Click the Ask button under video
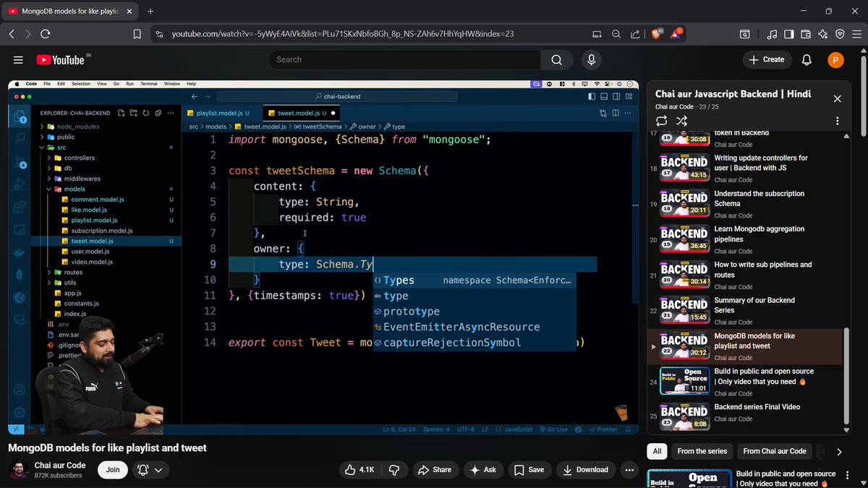Screen dimensions: 868x488 483,470
